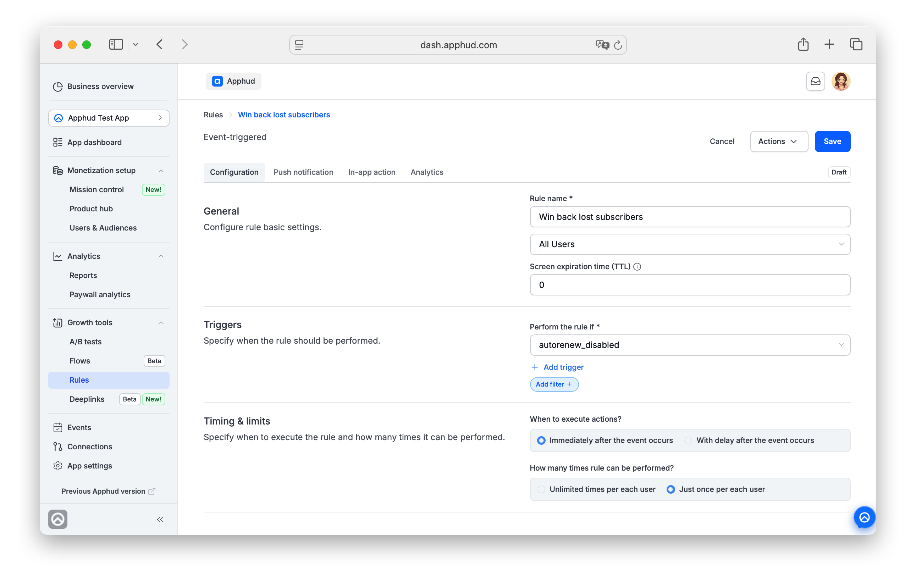The width and height of the screenshot is (916, 588).
Task: Click the page reload icon in address bar
Action: [x=618, y=45]
